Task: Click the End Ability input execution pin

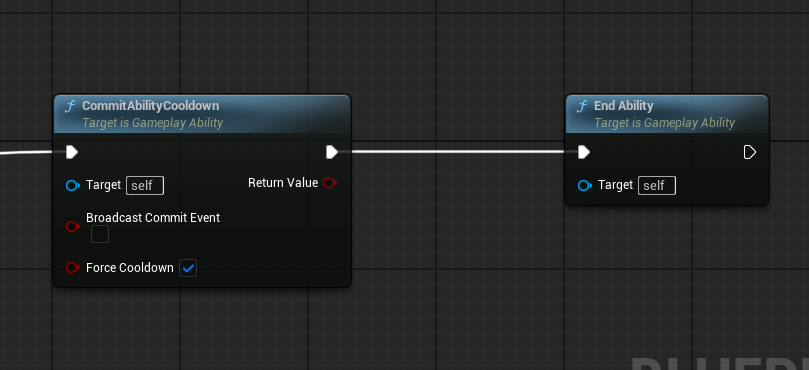Action: point(584,152)
